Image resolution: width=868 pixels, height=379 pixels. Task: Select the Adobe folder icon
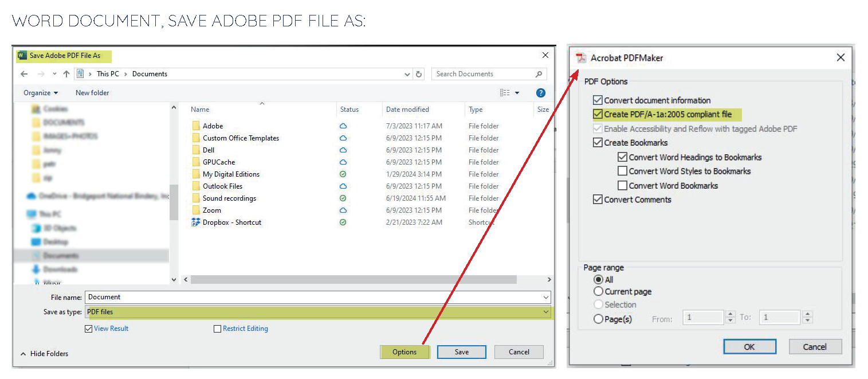pos(196,126)
